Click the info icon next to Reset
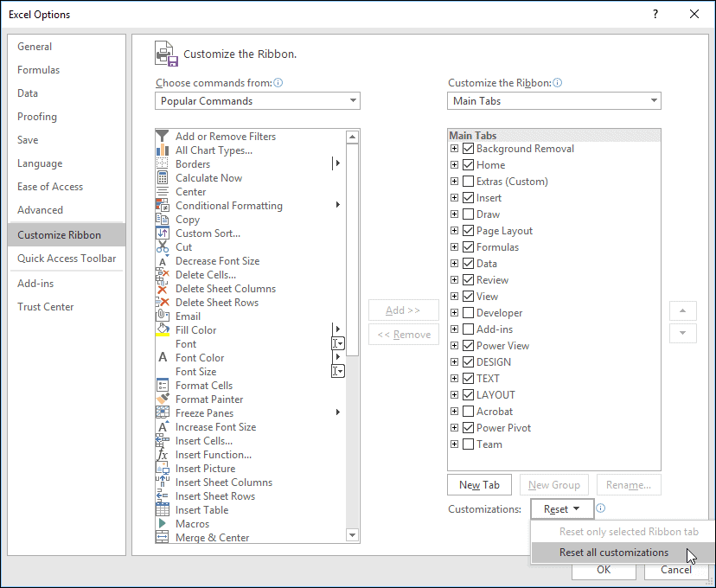The image size is (716, 588). click(x=601, y=508)
